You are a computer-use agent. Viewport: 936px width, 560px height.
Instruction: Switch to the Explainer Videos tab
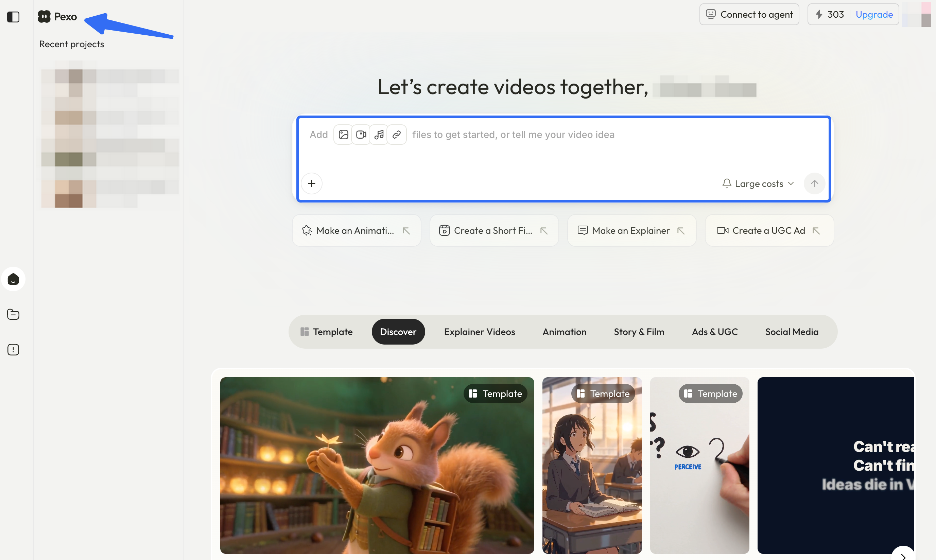(x=479, y=332)
